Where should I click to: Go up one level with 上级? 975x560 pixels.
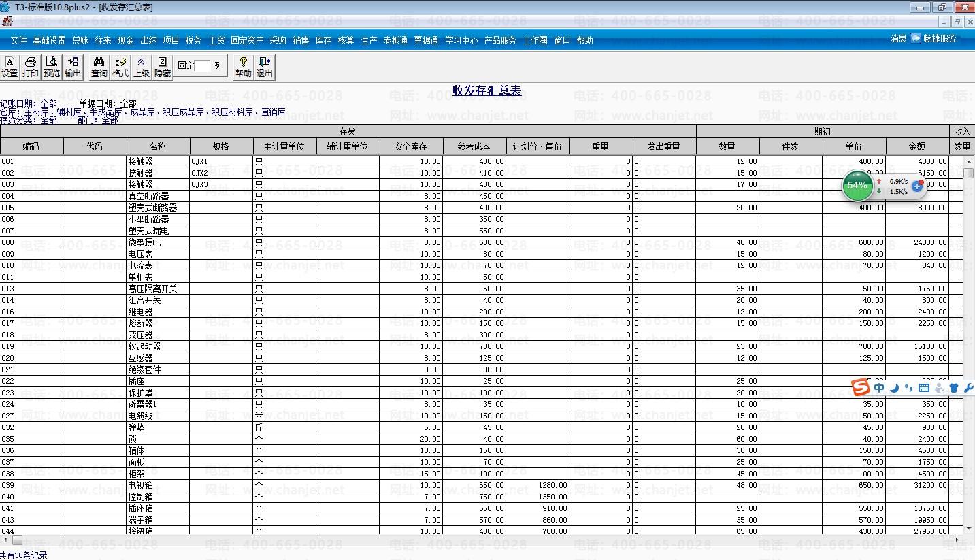(142, 67)
